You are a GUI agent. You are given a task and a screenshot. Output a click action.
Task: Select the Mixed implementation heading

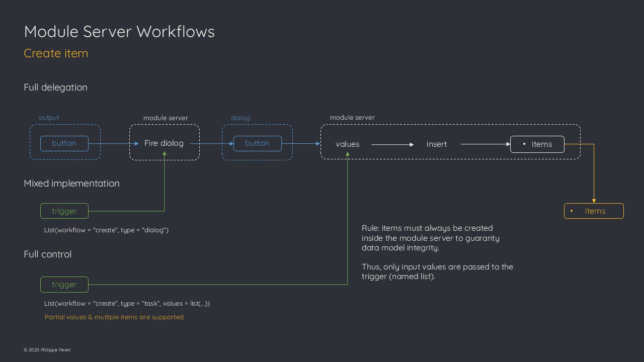tap(71, 184)
